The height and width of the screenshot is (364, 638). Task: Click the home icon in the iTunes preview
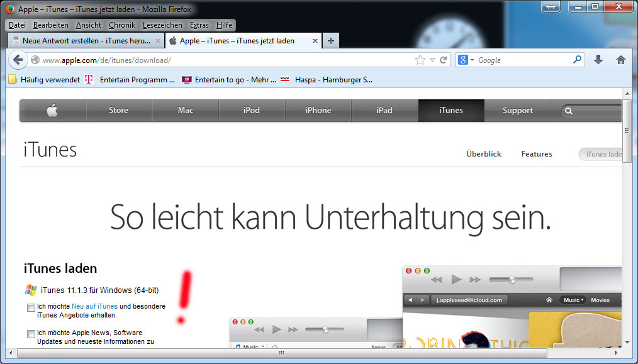(549, 300)
